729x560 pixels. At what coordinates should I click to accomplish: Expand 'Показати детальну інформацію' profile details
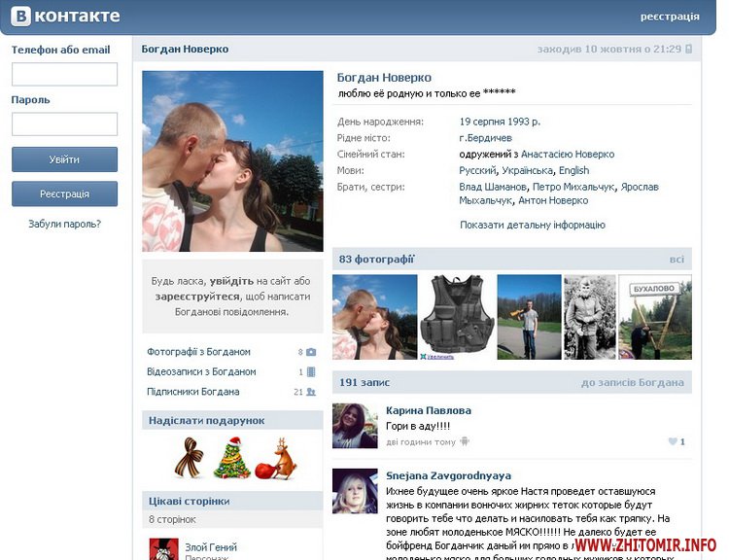point(532,225)
